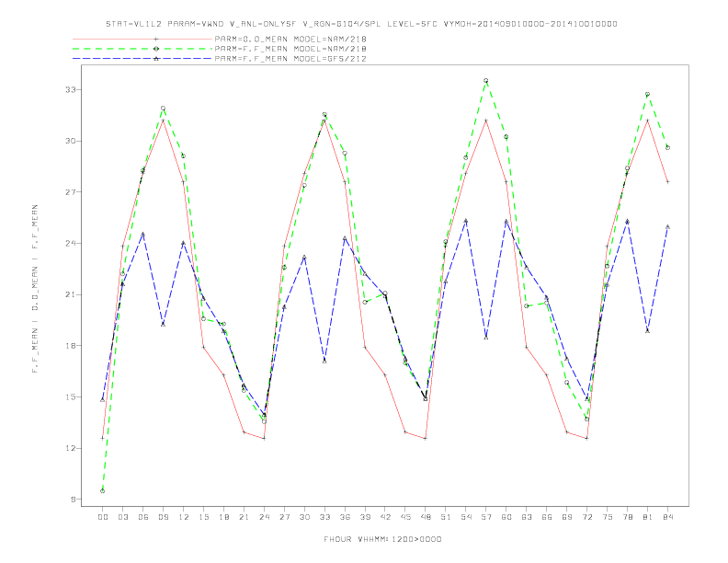Click x-axis tick label 12
The height and width of the screenshot is (563, 728).
pos(184,517)
